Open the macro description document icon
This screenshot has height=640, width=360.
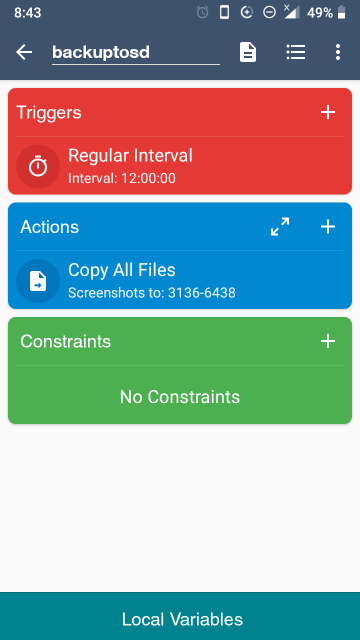(248, 52)
